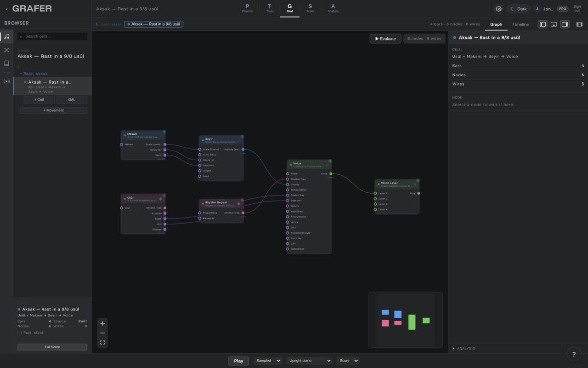Zoom out of the graph canvas

(102, 333)
